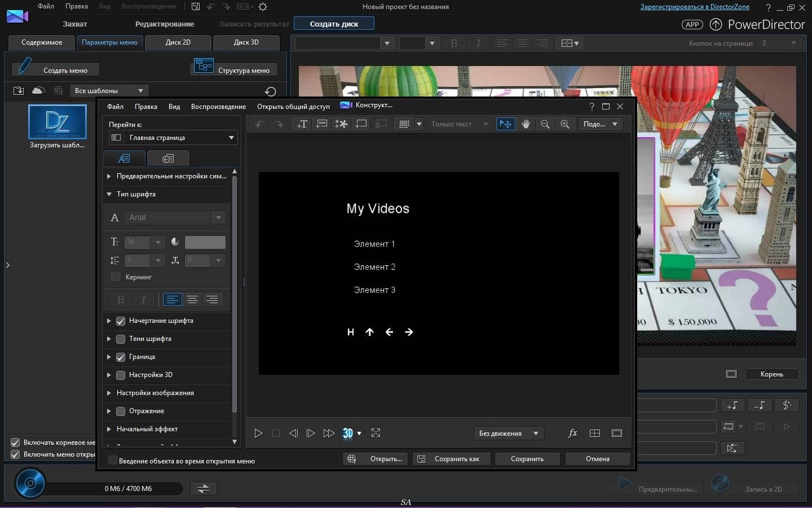This screenshot has width=812, height=508.
Task: Click the left align text icon
Action: tap(172, 300)
